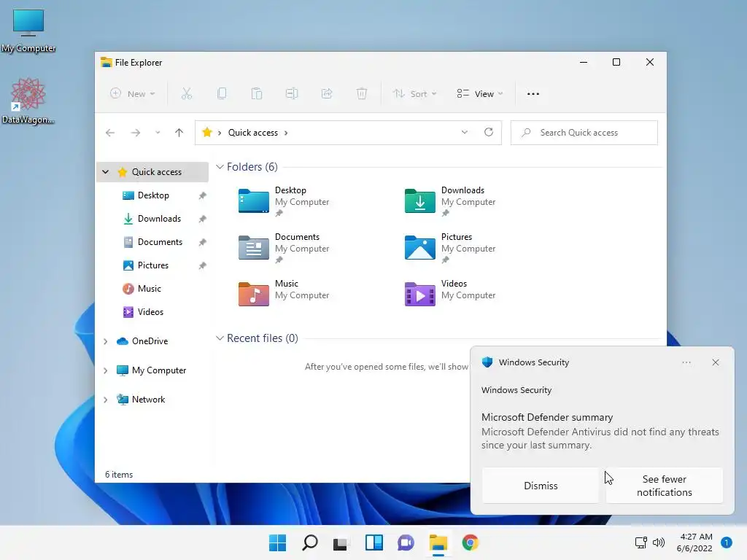
Task: Launch Google Chrome from taskbar
Action: point(471,542)
